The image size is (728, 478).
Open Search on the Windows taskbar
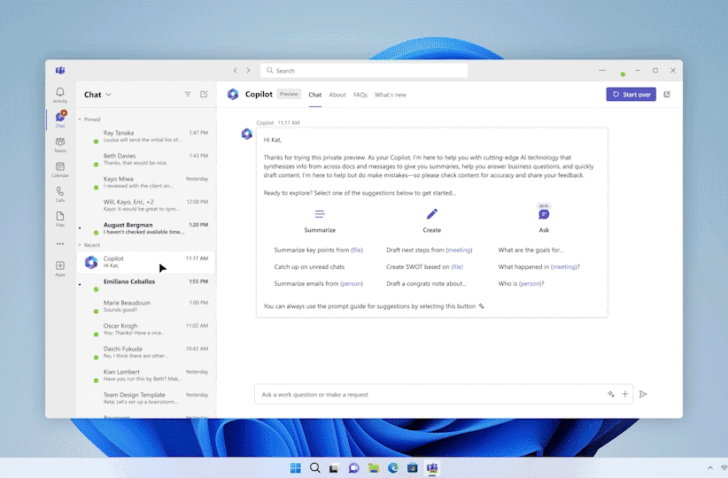[315, 468]
